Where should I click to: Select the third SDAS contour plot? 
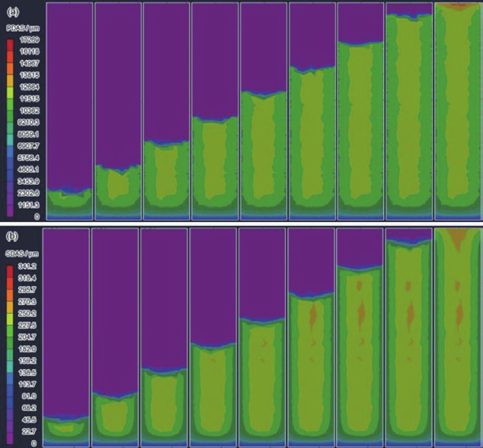[x=164, y=337]
